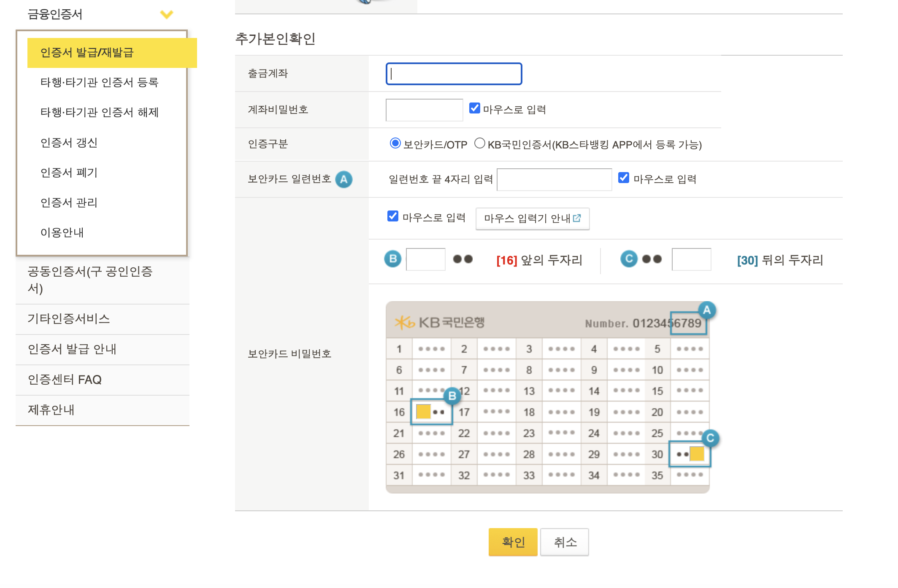898x588 pixels.
Task: Click the blue C badge in the password row
Action: click(628, 259)
